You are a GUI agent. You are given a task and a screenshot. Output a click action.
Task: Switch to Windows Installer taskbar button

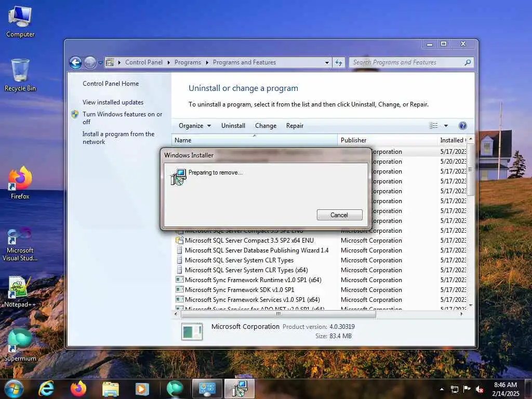click(x=240, y=389)
